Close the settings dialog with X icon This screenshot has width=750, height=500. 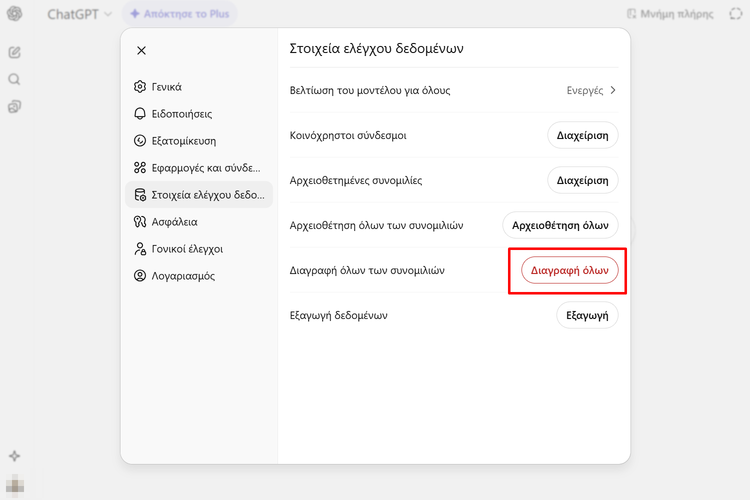(141, 50)
